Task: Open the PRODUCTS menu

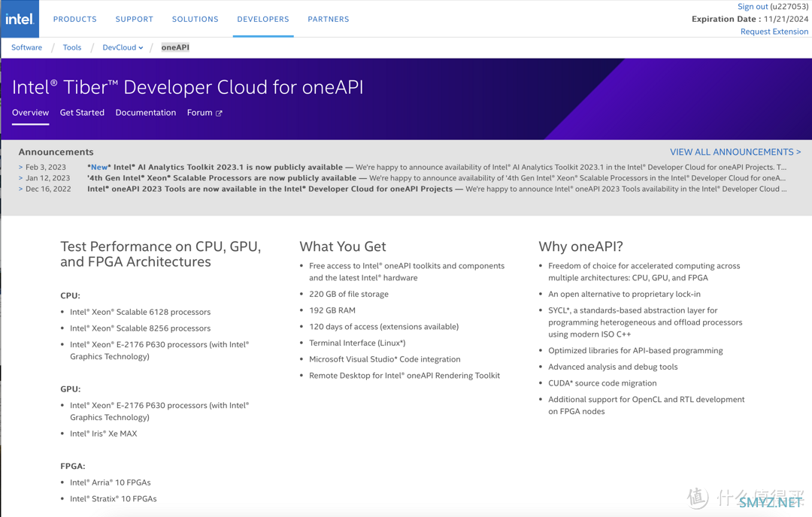Action: pyautogui.click(x=75, y=19)
